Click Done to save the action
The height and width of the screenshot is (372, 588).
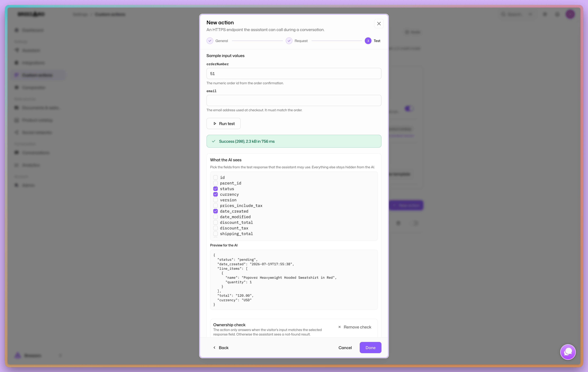[370, 348]
